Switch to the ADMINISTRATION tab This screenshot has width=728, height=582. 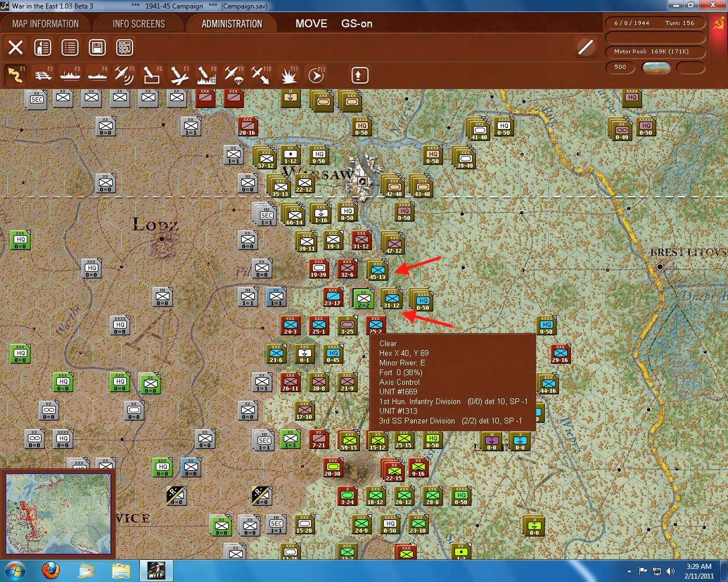(x=232, y=24)
